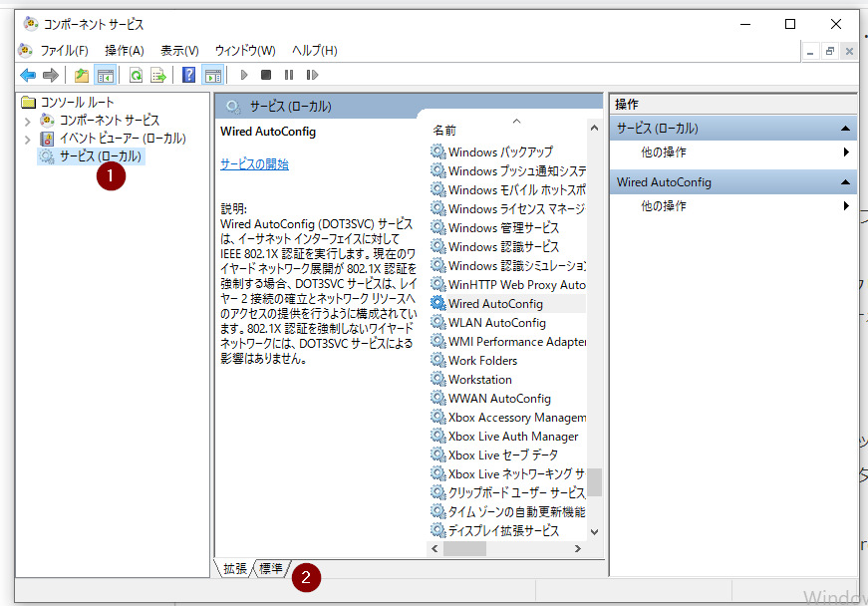Toggle the Show/Hide Console Tree icon

106,75
